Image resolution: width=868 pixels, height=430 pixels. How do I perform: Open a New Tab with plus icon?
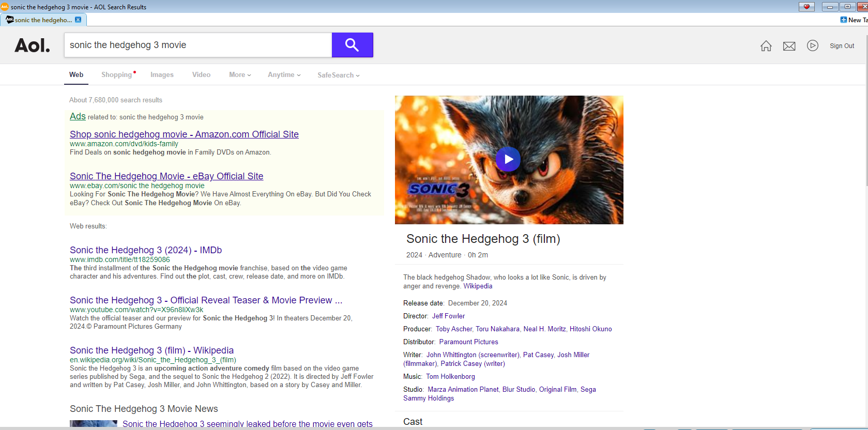pyautogui.click(x=854, y=20)
